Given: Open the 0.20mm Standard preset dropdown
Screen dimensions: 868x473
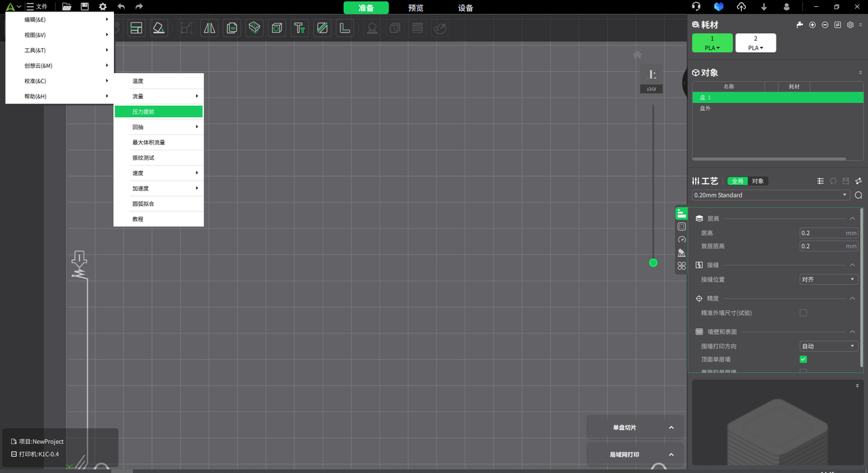Looking at the screenshot, I should 770,195.
